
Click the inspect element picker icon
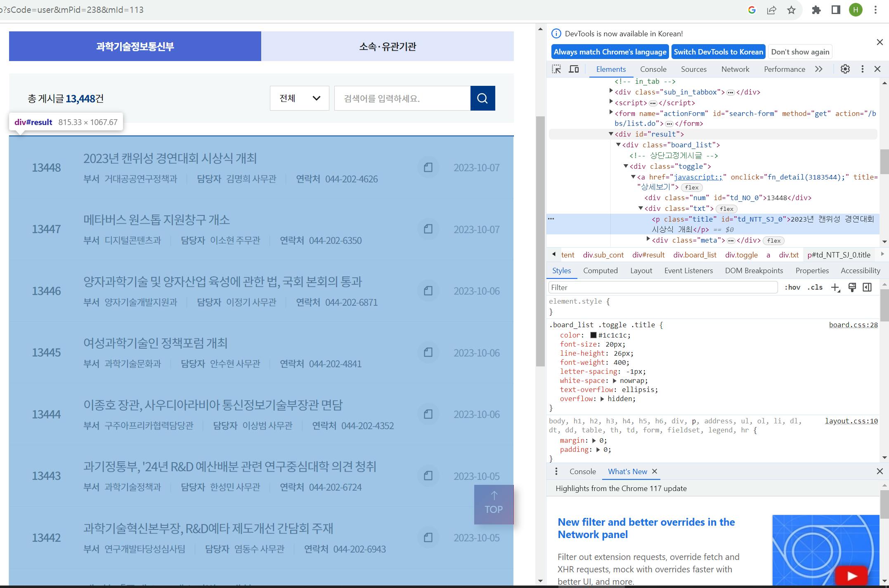click(556, 69)
